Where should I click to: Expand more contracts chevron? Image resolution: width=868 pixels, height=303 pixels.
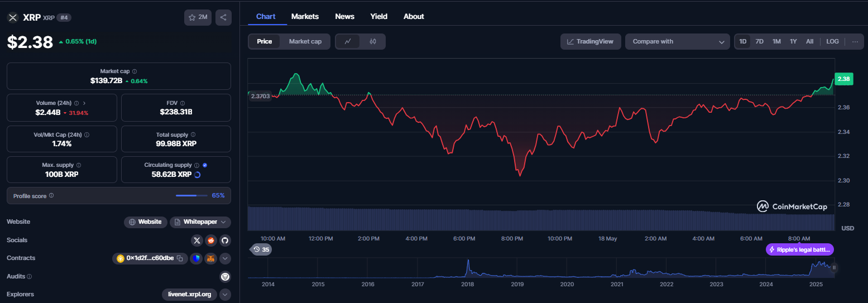(x=225, y=258)
